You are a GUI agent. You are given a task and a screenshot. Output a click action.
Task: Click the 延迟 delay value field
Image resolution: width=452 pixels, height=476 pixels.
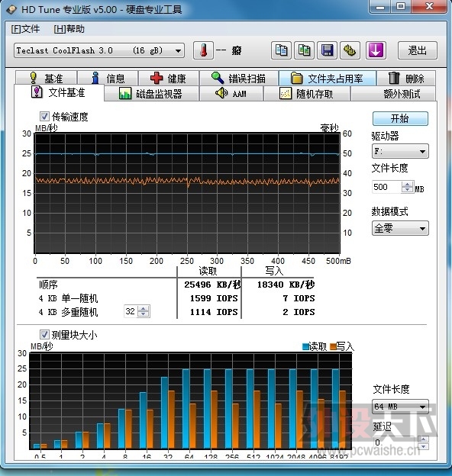coord(395,442)
